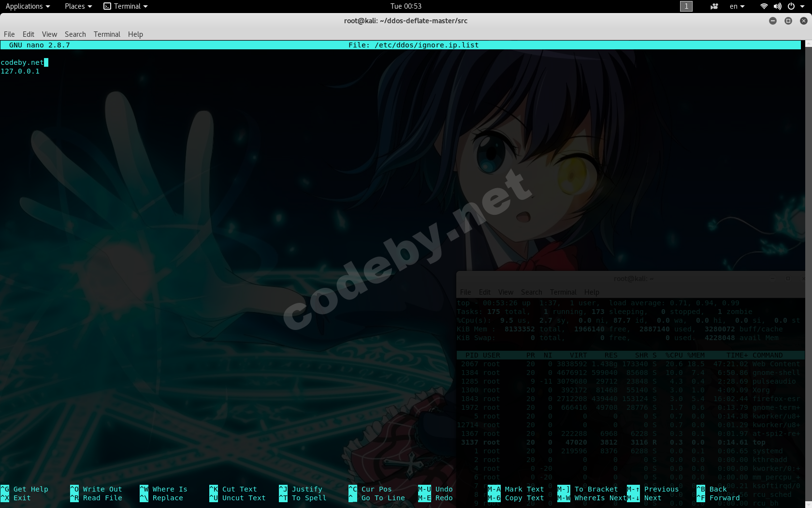Click the ^J Justify shortcut label
The width and height of the screenshot is (812, 508).
click(x=301, y=489)
